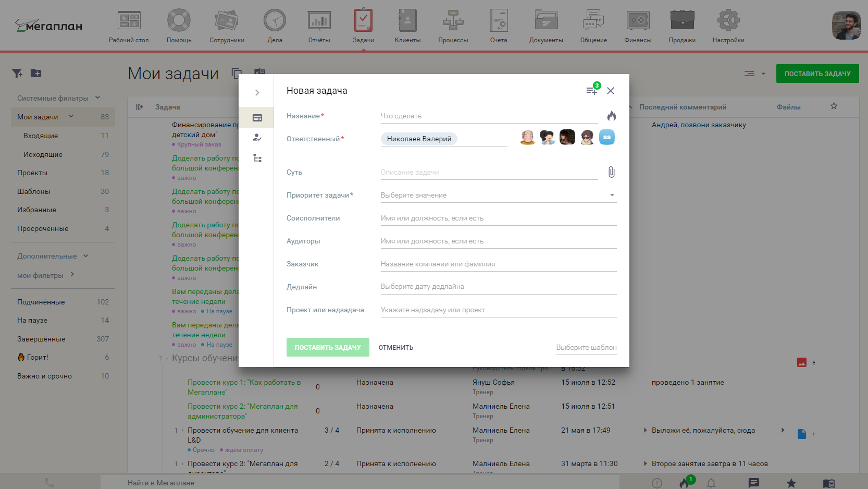Click the Найти в Мегаплане search field
This screenshot has width=868, height=489.
point(359,483)
